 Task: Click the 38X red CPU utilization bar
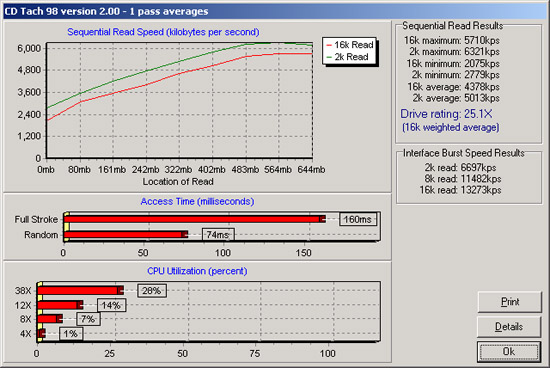[x=80, y=290]
